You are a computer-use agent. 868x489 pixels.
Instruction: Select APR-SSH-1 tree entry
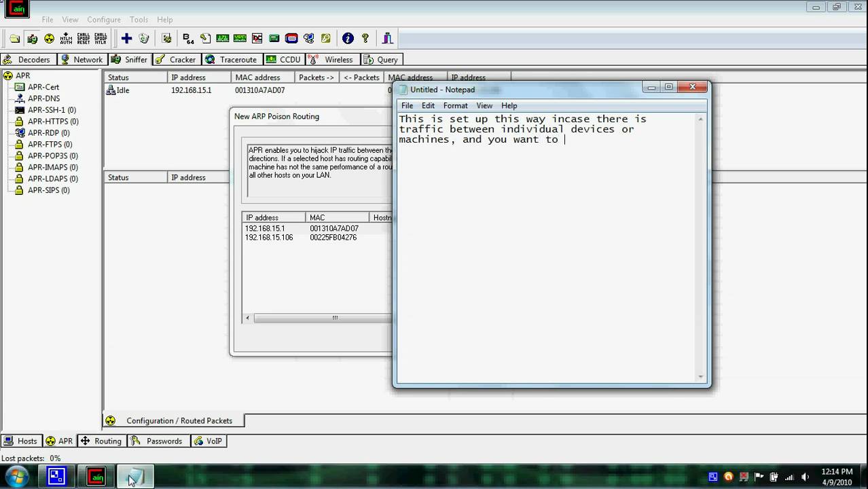[x=52, y=110]
